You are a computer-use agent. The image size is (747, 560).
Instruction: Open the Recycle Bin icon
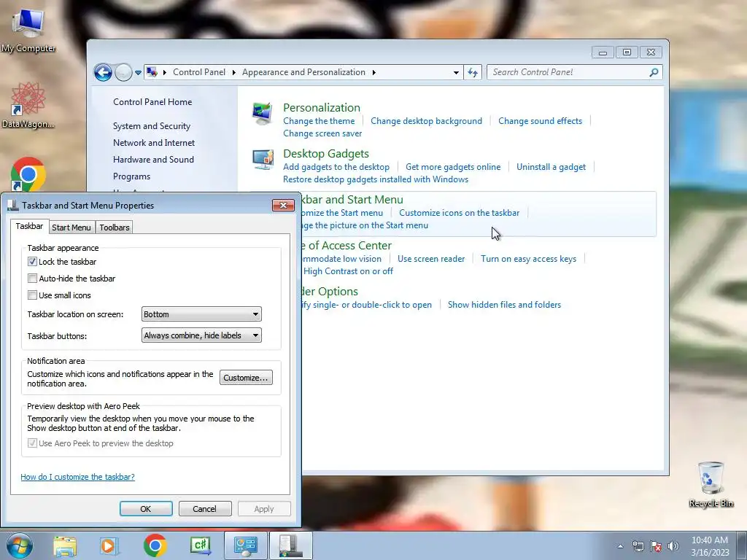pyautogui.click(x=711, y=484)
